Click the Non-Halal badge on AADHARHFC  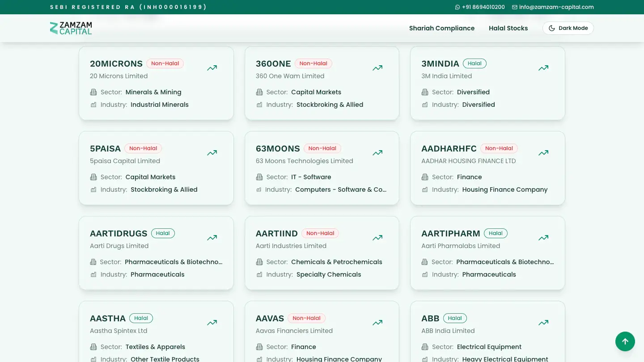499,148
